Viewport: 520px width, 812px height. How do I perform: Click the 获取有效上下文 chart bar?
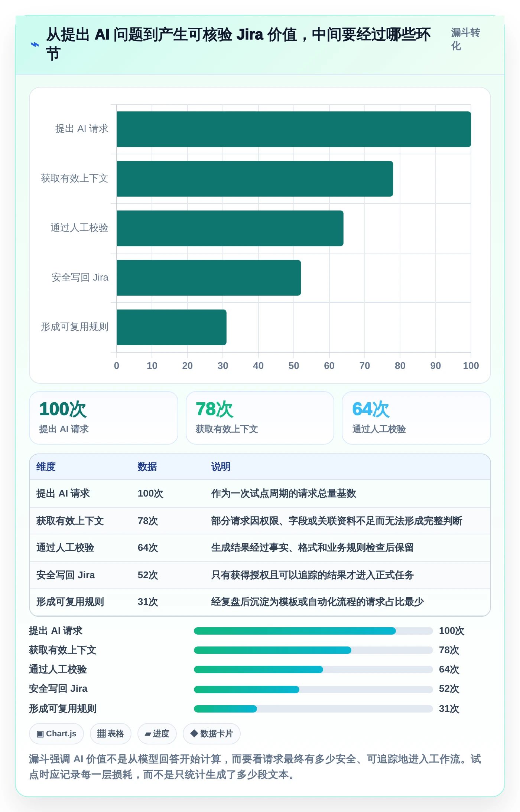click(x=255, y=179)
